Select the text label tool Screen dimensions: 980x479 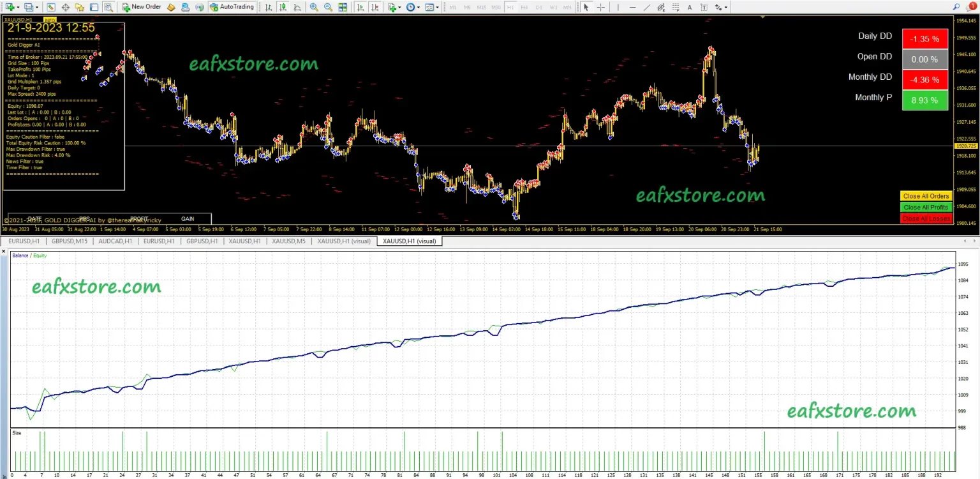(x=704, y=7)
